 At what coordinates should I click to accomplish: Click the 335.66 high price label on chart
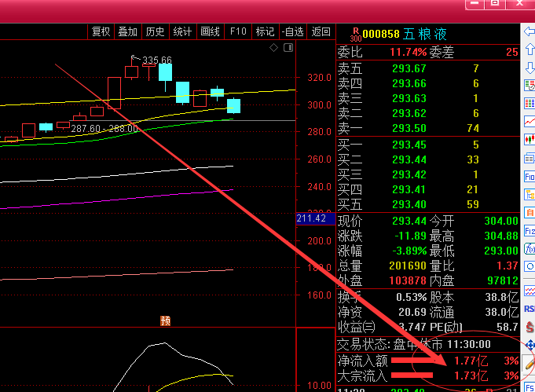(156, 60)
